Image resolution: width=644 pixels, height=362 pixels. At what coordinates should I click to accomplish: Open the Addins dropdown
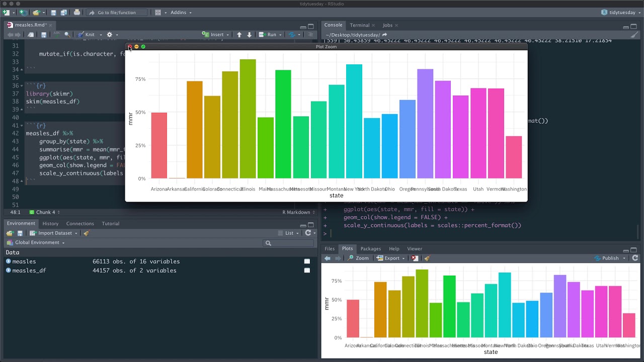pyautogui.click(x=181, y=12)
